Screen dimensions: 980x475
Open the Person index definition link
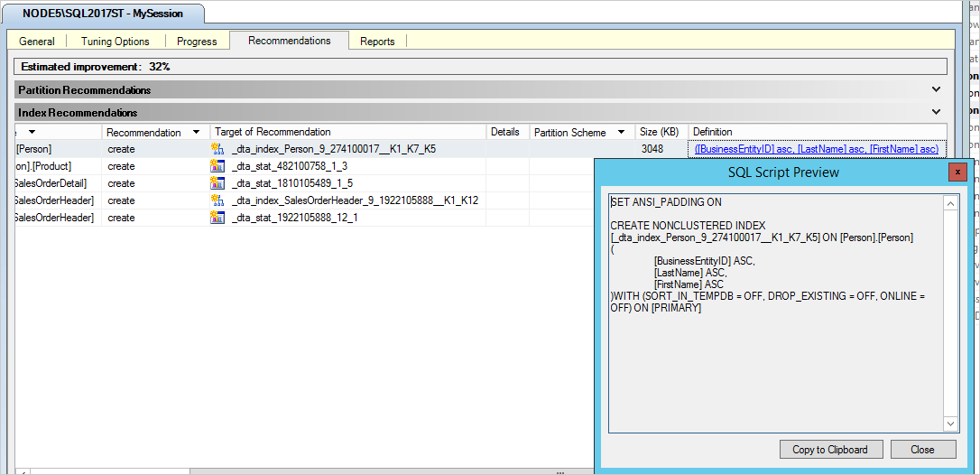(x=816, y=149)
